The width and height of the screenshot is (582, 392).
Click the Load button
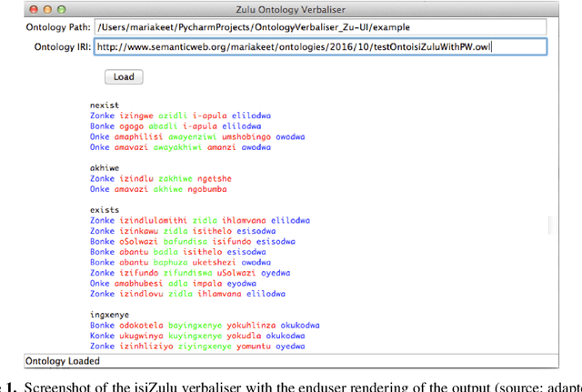[124, 77]
